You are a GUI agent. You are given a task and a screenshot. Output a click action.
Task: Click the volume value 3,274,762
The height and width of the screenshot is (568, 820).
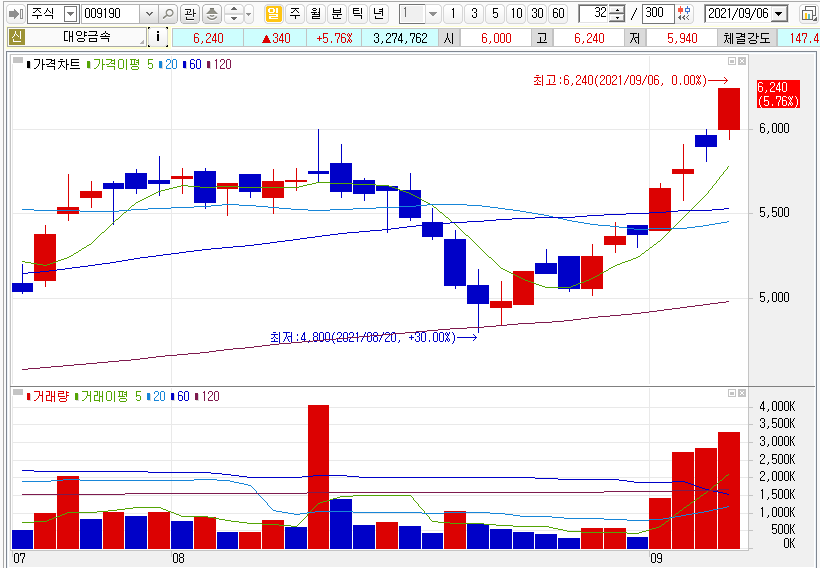click(400, 38)
